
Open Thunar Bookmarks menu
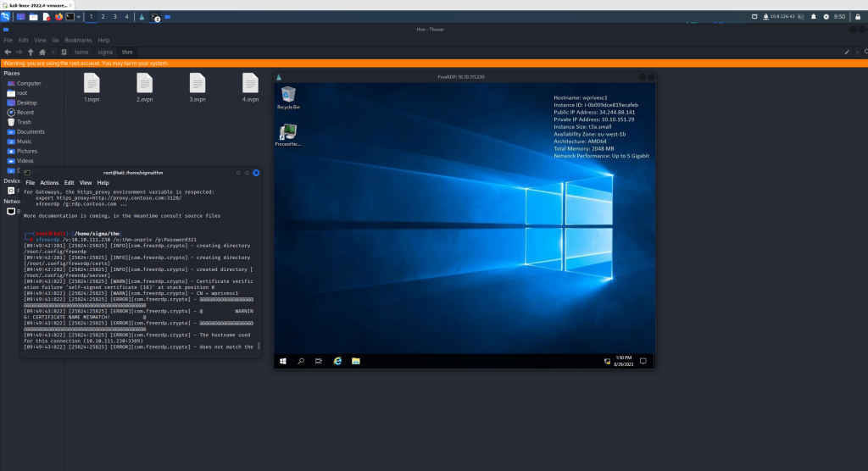pos(78,41)
